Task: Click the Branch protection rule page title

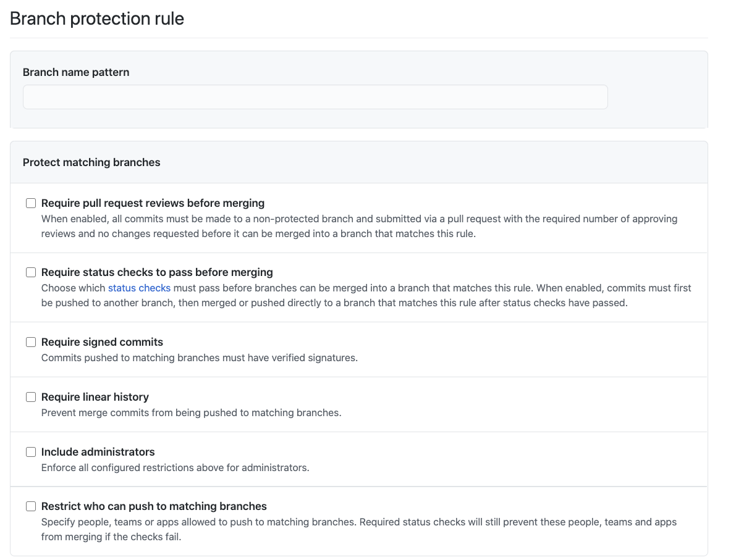Action: click(x=97, y=19)
